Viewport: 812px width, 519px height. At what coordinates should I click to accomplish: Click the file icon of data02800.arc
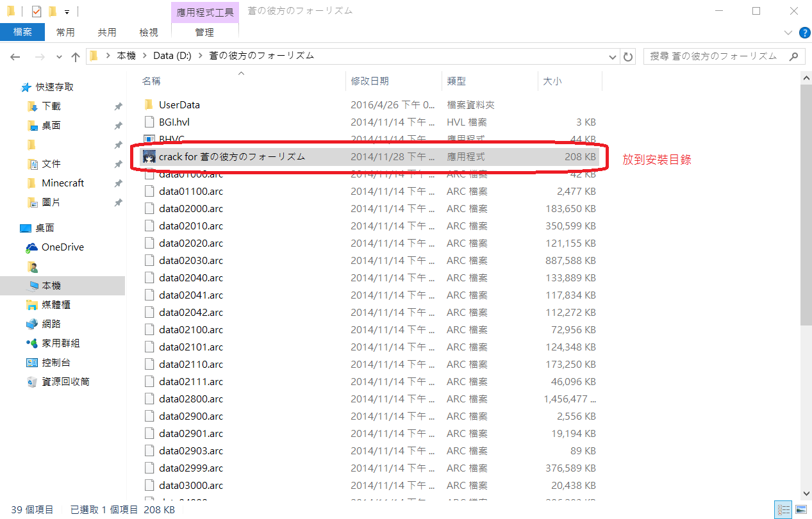coord(149,399)
